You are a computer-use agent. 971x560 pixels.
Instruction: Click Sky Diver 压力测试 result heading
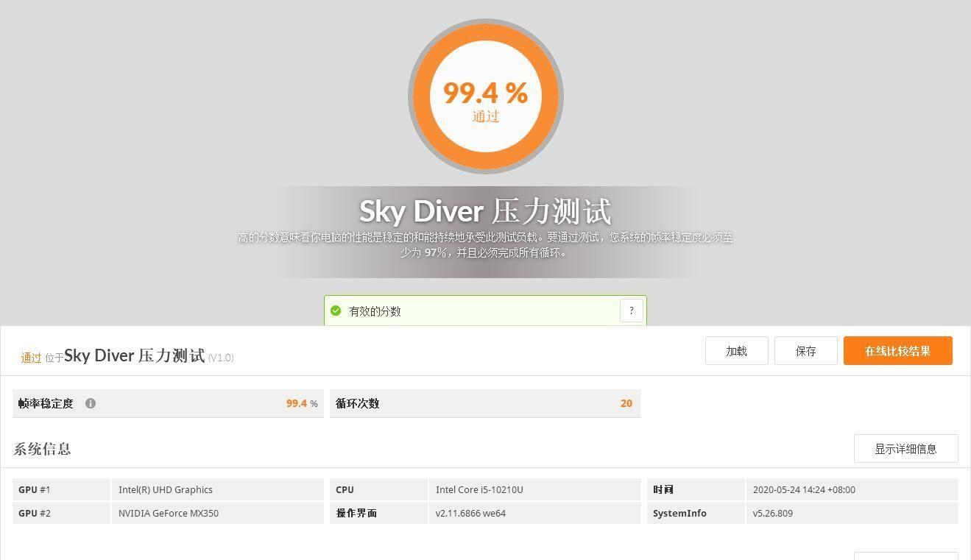point(135,355)
